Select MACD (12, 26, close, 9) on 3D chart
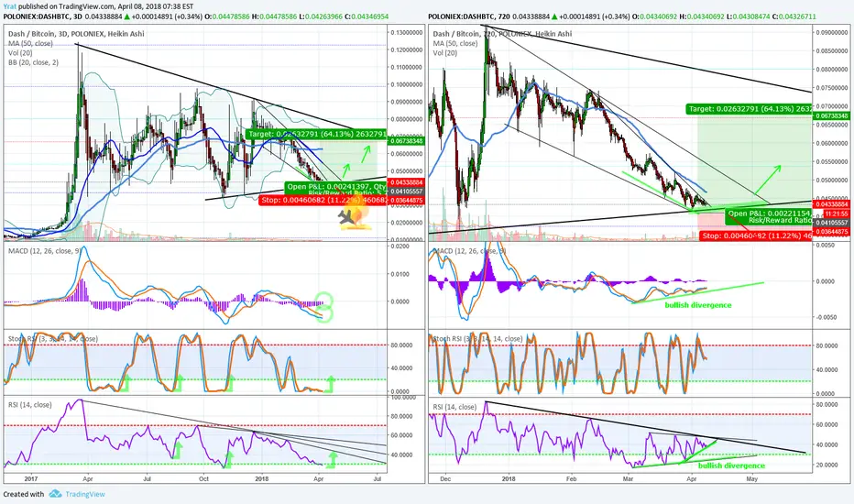 [x=45, y=251]
